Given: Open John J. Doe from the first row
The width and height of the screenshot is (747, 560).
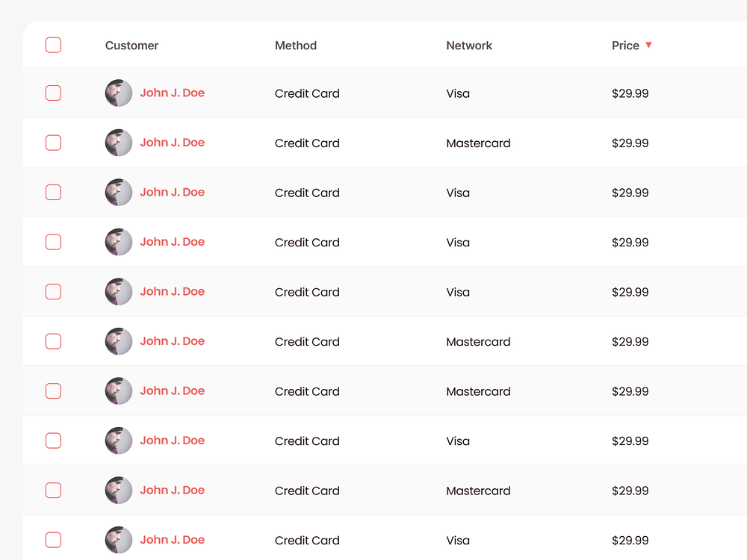Looking at the screenshot, I should tap(173, 93).
